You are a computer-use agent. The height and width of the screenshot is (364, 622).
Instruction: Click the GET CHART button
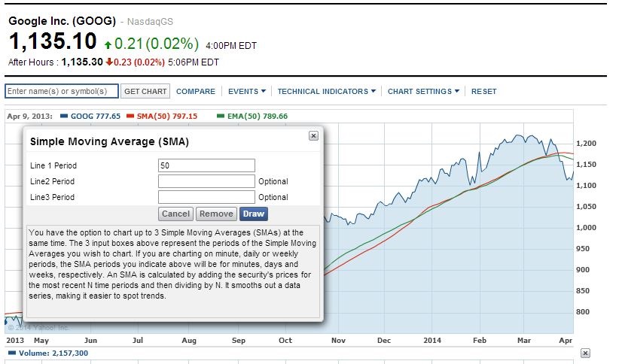point(145,91)
